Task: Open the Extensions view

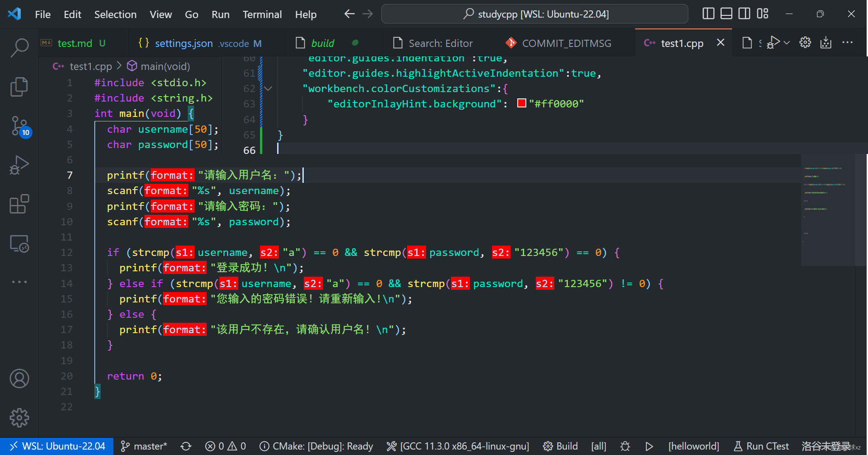Action: tap(19, 204)
